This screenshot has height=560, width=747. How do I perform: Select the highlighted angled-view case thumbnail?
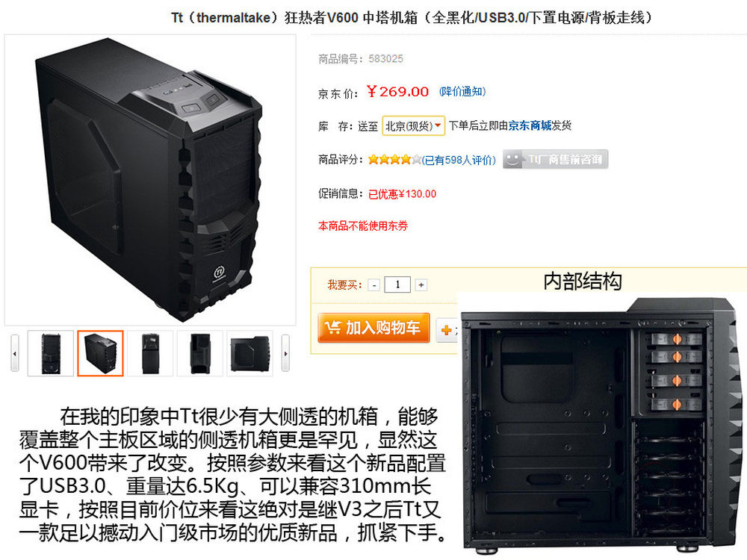(100, 353)
